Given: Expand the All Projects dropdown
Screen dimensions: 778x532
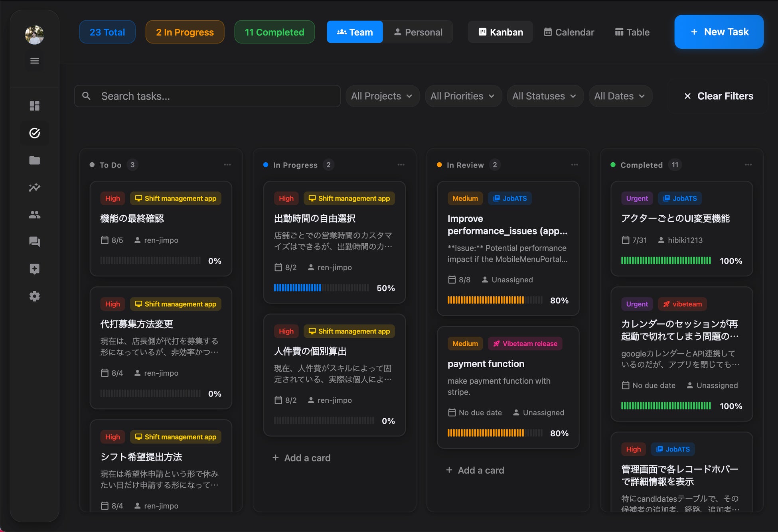Looking at the screenshot, I should coord(382,96).
